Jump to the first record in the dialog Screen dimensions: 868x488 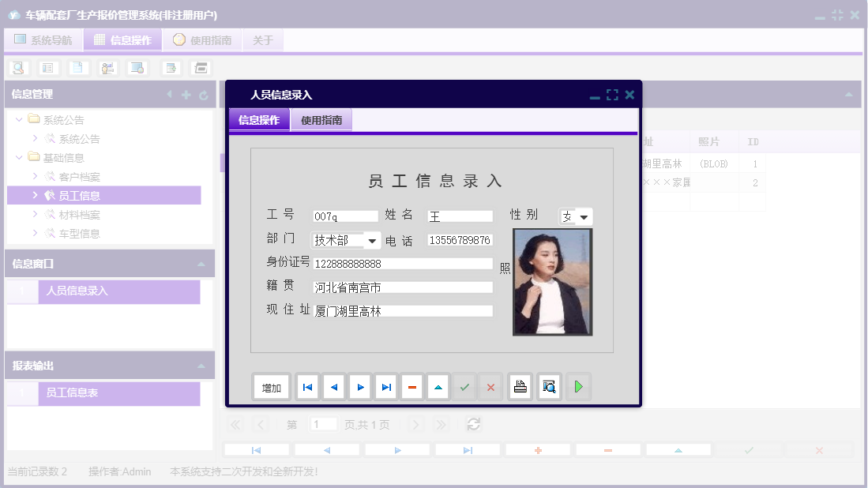coord(307,386)
